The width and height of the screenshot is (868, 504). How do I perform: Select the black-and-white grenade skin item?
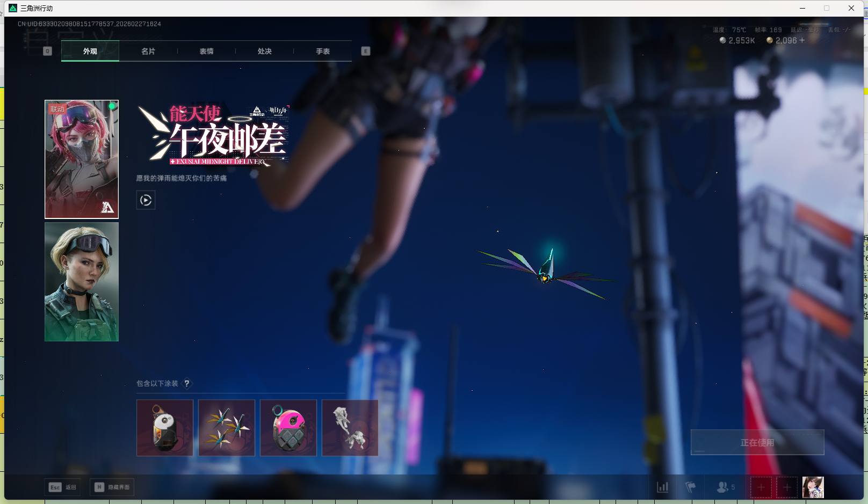(x=165, y=428)
